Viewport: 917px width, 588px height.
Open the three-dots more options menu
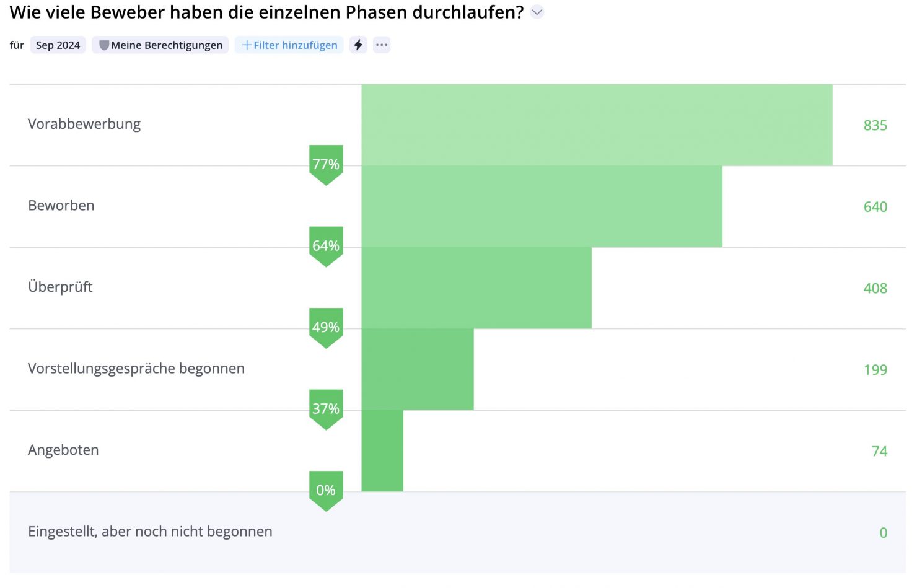point(382,45)
